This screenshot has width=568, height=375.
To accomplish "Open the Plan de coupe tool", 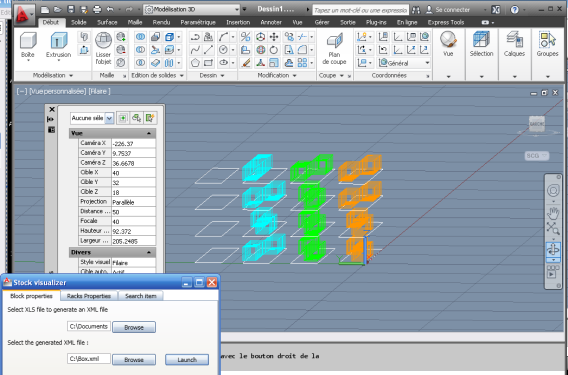I will point(335,42).
